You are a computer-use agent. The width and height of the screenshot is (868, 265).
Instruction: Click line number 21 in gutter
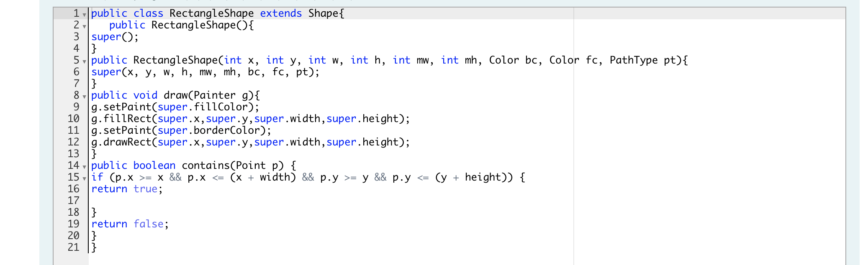click(73, 247)
